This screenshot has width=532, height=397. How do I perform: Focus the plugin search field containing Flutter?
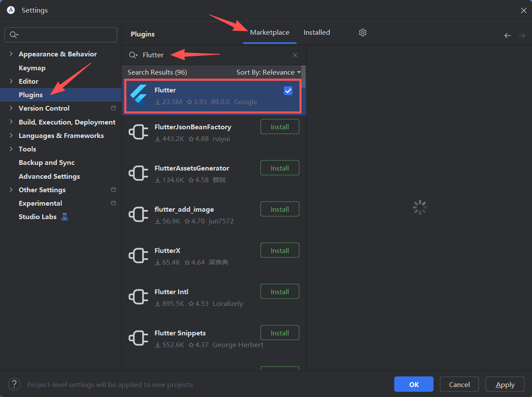214,55
